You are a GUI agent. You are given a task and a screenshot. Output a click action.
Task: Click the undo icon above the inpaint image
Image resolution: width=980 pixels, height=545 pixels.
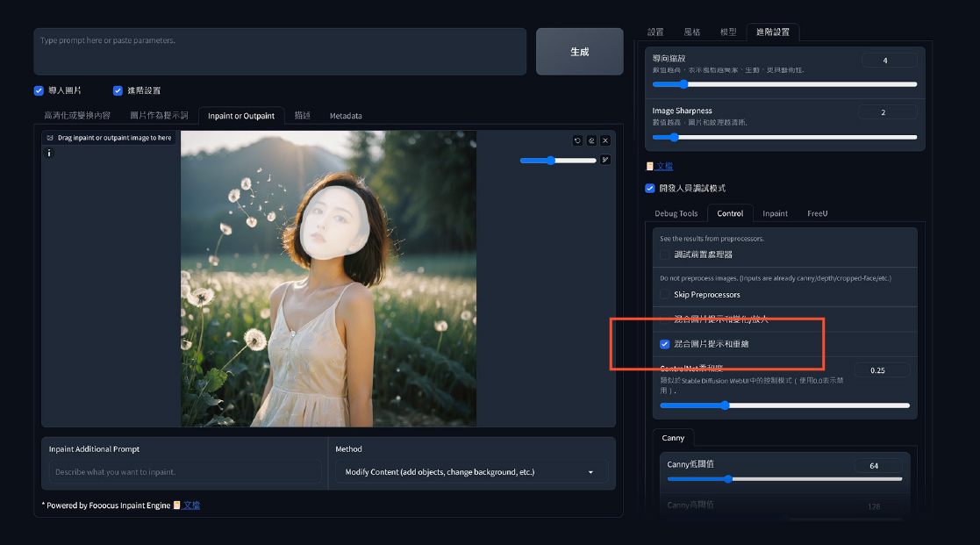click(577, 140)
